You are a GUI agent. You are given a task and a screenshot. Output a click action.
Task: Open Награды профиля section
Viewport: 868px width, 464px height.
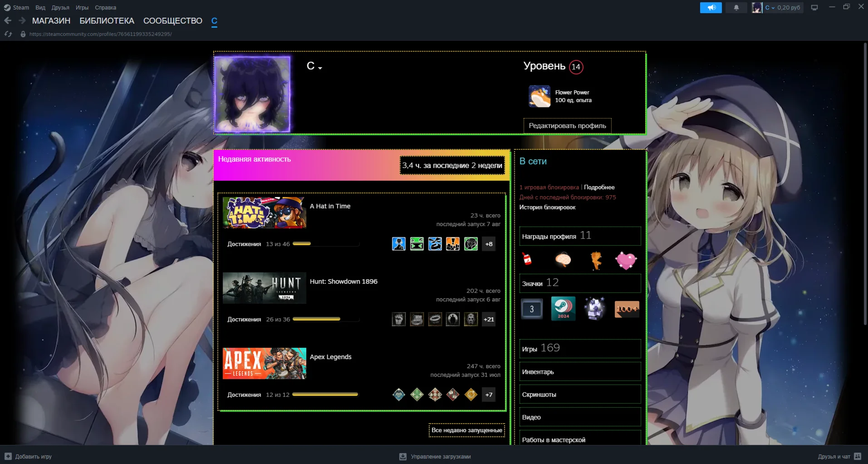coord(580,236)
